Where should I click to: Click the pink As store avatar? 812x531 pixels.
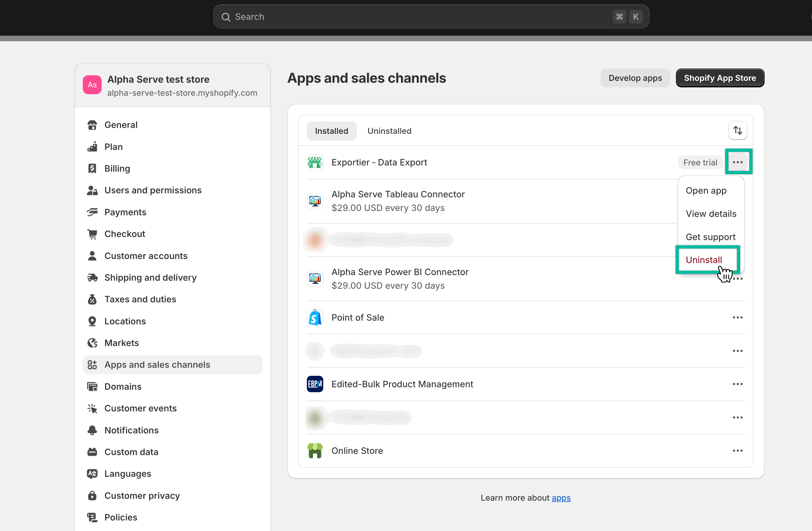click(92, 85)
